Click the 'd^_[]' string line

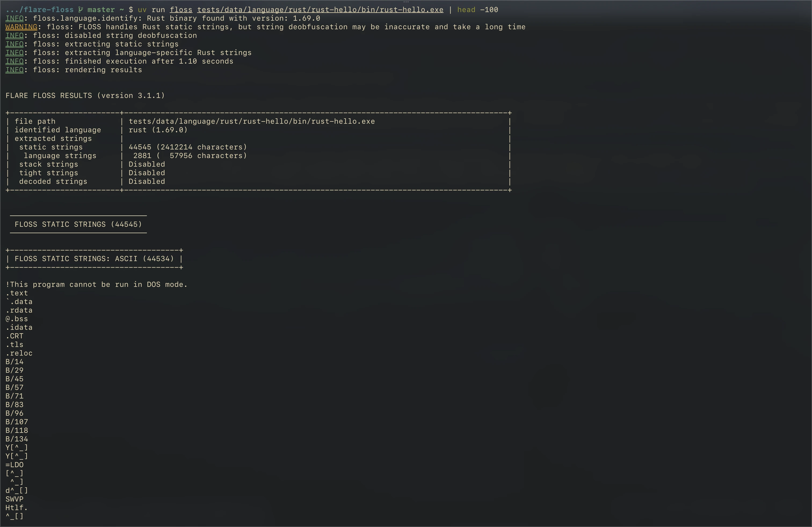pyautogui.click(x=17, y=491)
